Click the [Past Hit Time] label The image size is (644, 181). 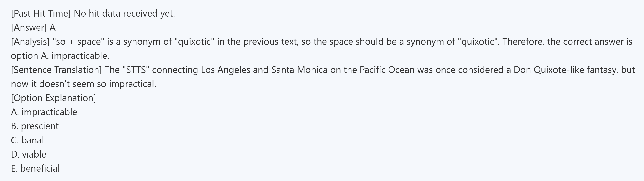41,14
